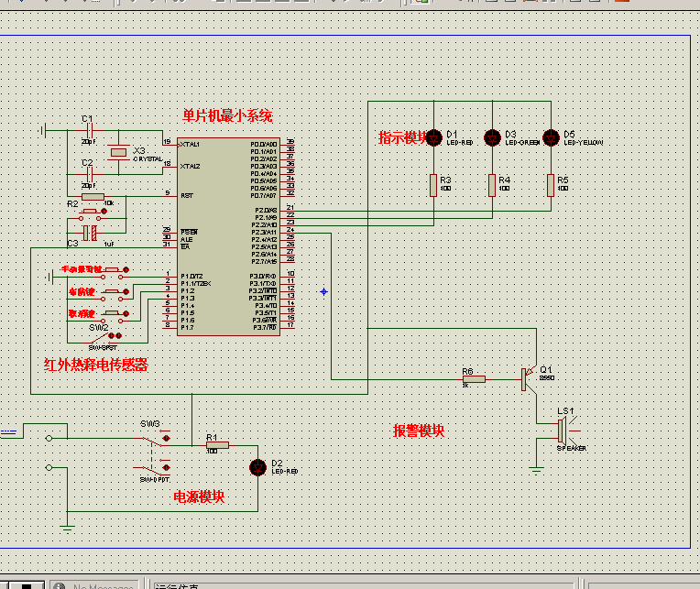This screenshot has height=589, width=700.
Task: Select the microcontroller chip body
Action: 228,236
